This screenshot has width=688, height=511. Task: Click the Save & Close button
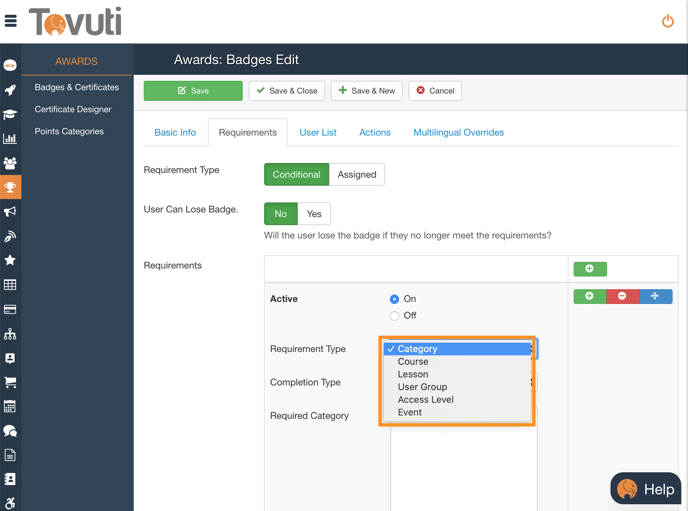[287, 91]
